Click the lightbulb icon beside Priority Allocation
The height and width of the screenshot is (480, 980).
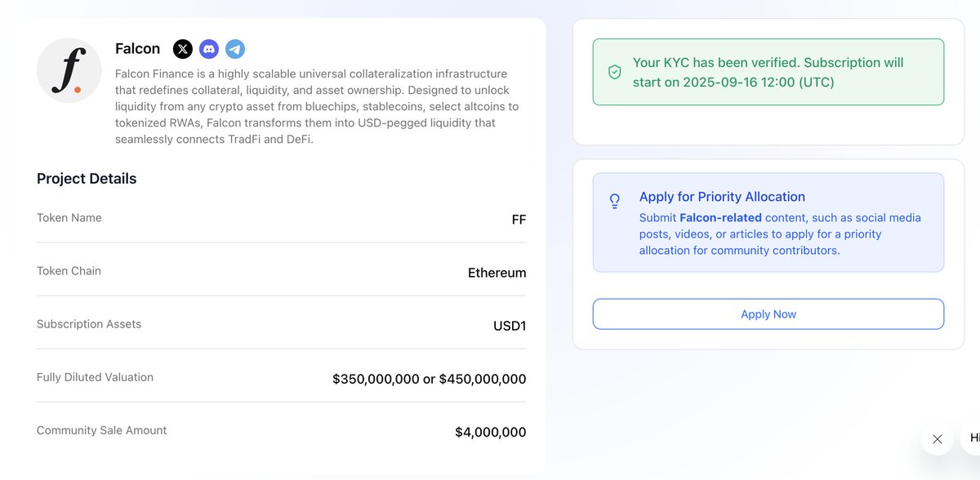pyautogui.click(x=615, y=201)
